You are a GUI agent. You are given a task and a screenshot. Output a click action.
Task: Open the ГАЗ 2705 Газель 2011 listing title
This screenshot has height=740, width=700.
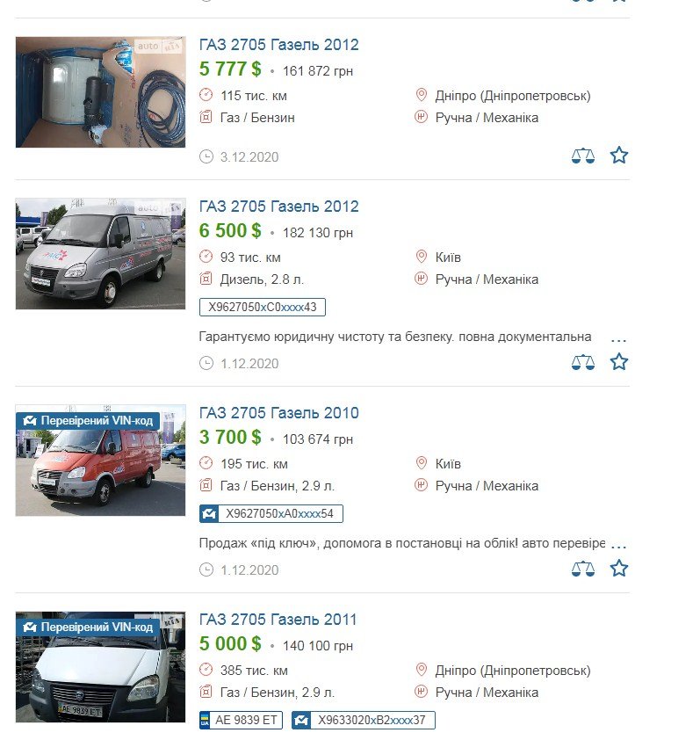pyautogui.click(x=278, y=620)
